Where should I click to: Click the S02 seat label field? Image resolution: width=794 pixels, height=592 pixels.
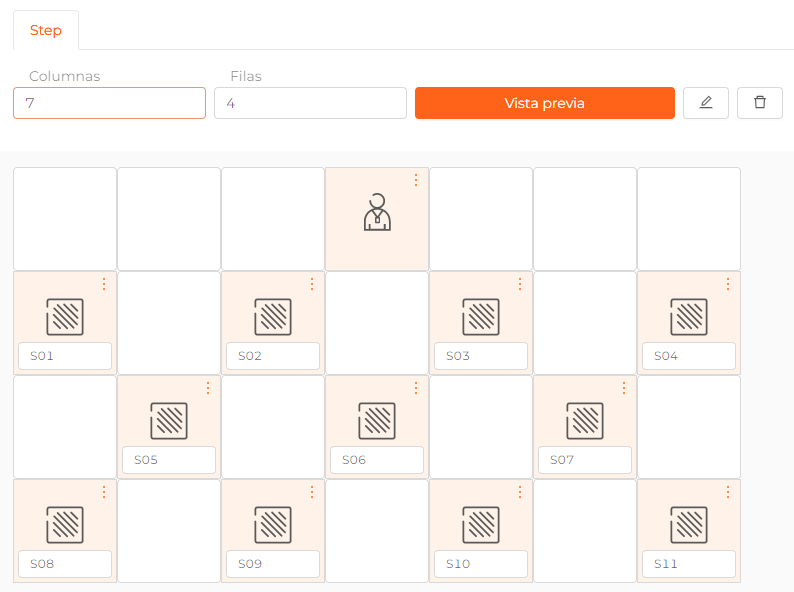click(x=273, y=356)
